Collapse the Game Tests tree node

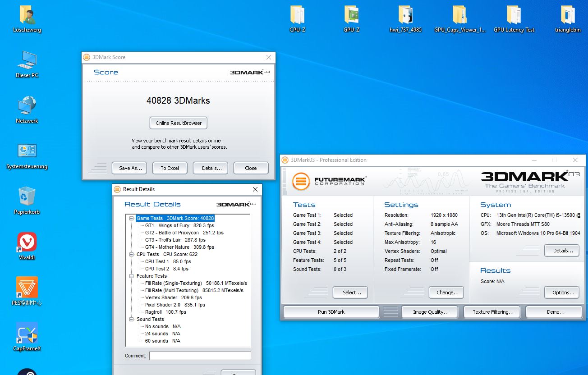(132, 218)
